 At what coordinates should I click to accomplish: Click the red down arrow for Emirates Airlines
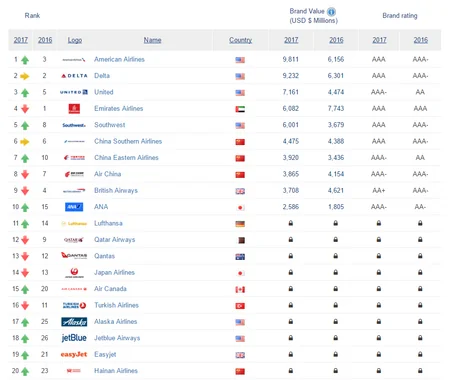(25, 109)
